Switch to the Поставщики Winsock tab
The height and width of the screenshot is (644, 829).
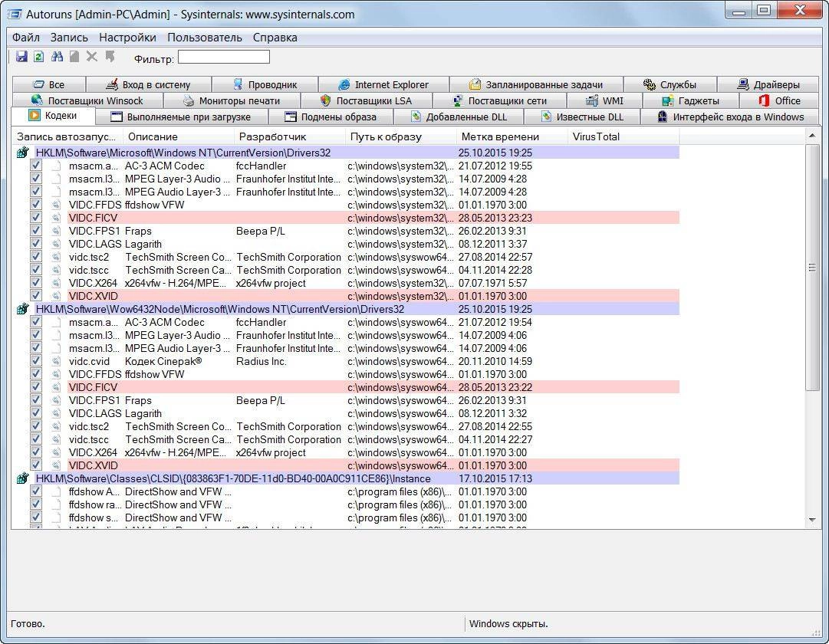(87, 101)
